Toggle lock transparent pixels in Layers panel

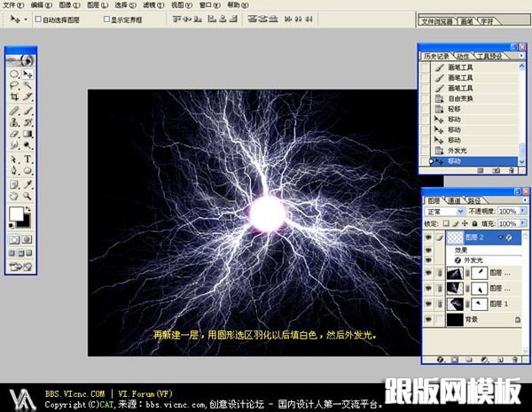[x=446, y=223]
